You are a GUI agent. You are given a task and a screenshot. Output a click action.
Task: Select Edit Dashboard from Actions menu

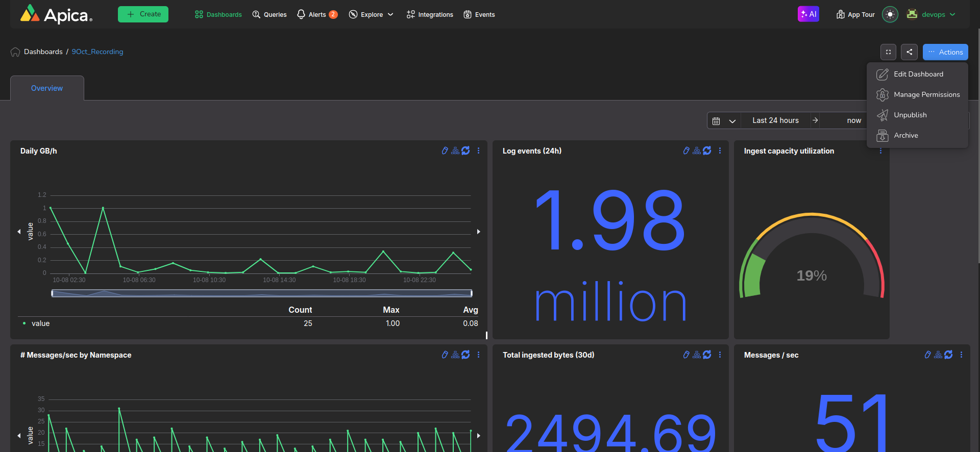[918, 74]
